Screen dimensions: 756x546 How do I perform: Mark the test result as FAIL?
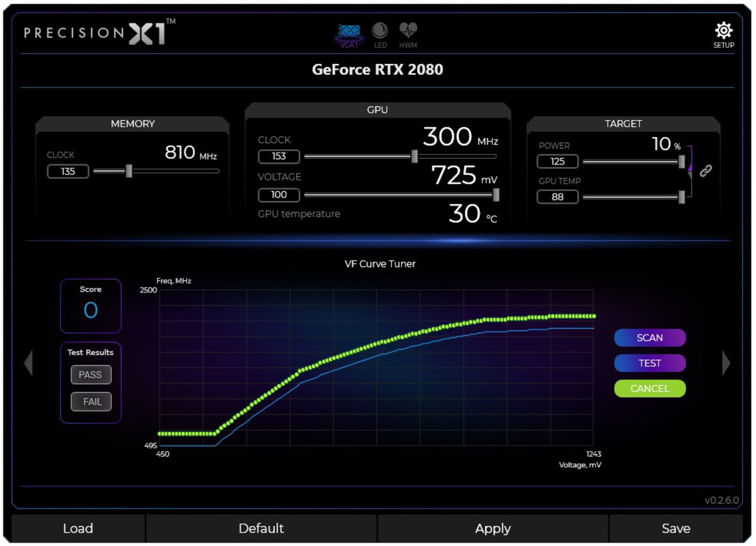pyautogui.click(x=91, y=402)
